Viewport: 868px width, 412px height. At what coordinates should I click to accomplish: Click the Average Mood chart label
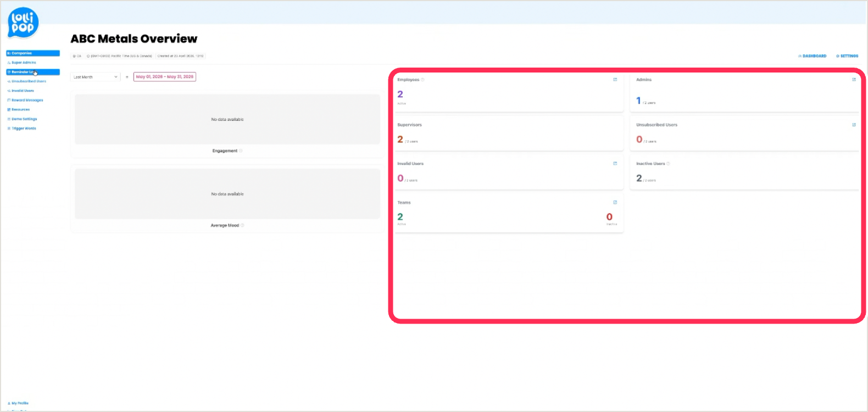click(225, 225)
